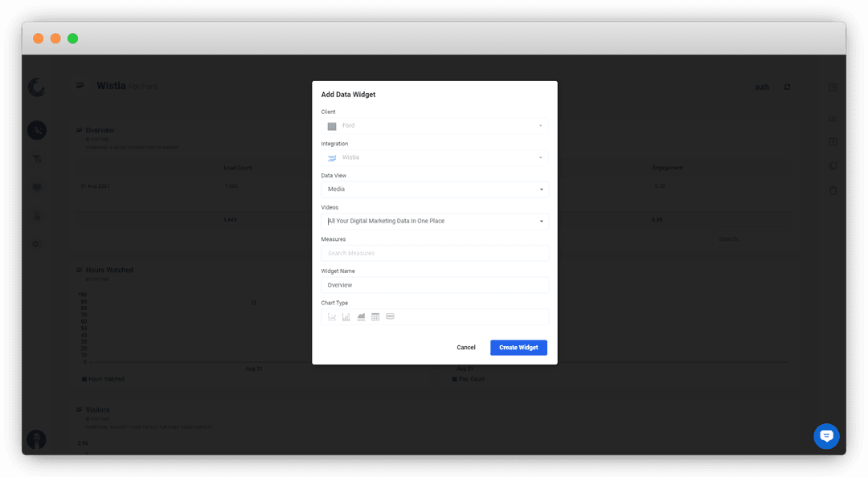Image resolution: width=868 pixels, height=477 pixels.
Task: Expand the Videos dropdown selection
Action: 435,221
